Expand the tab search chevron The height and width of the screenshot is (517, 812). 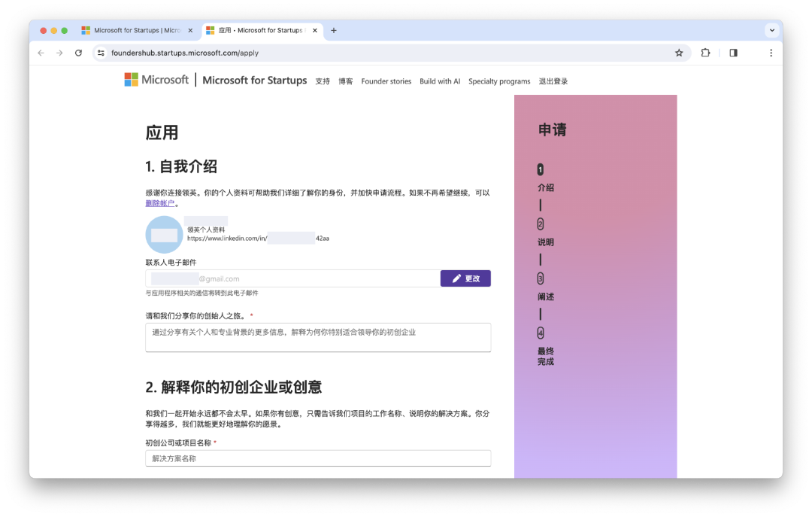(x=772, y=31)
